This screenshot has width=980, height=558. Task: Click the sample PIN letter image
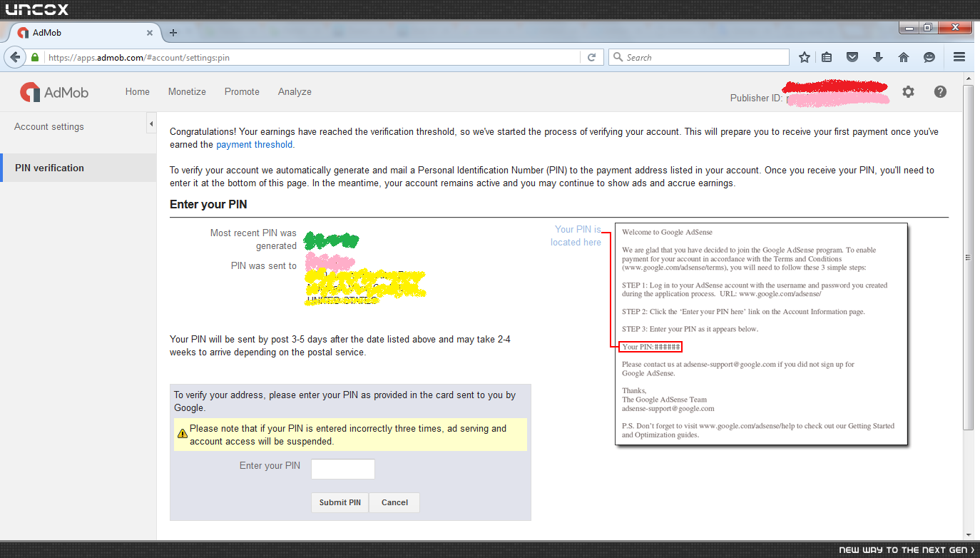[x=761, y=334]
